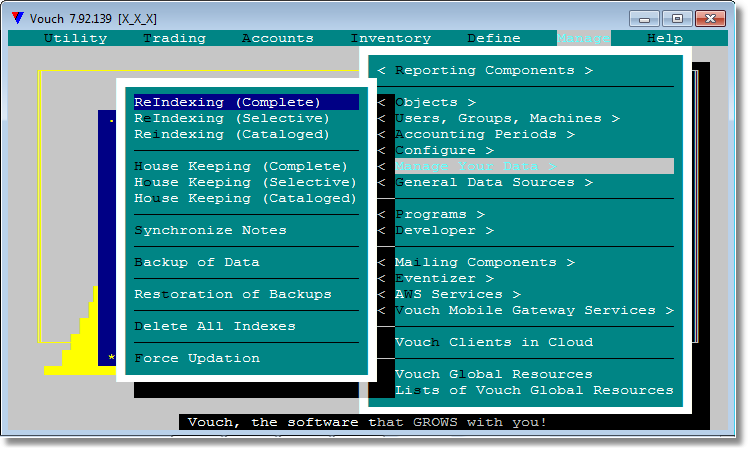748x450 pixels.
Task: Open the Trading menu
Action: tap(175, 38)
